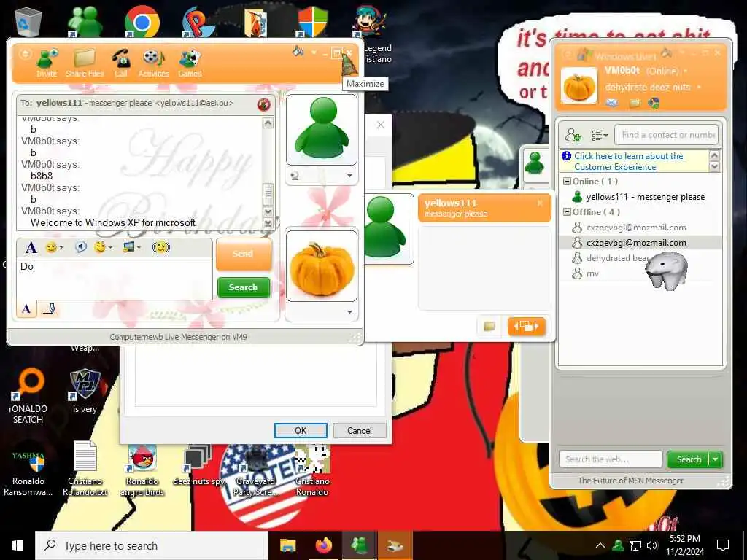Open dropdown under pumpkin display picture

349,312
